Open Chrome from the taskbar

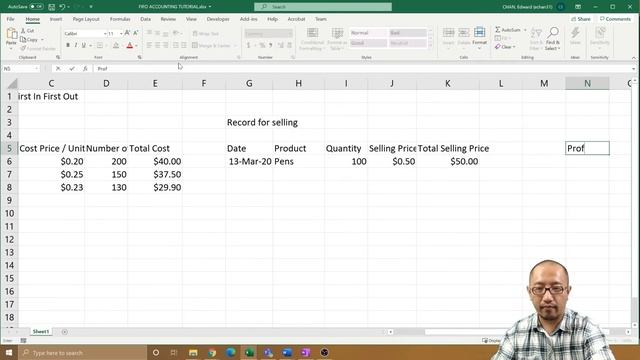pos(212,353)
